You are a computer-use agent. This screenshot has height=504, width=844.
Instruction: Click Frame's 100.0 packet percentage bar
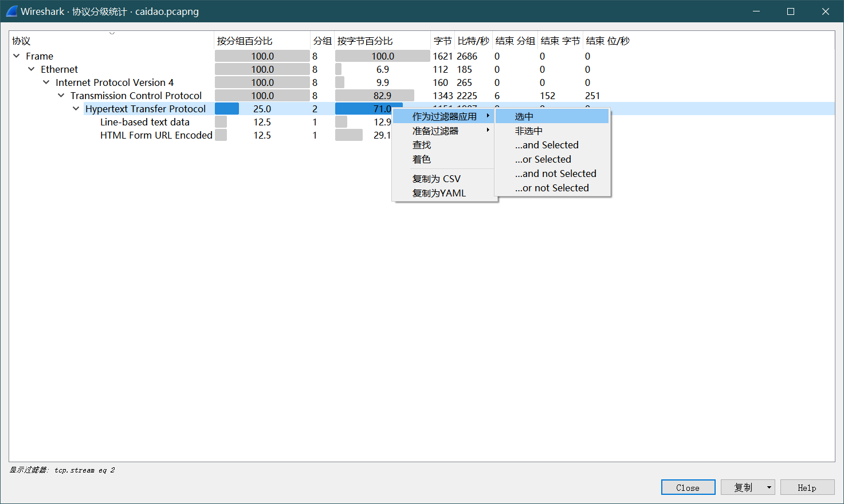point(262,56)
